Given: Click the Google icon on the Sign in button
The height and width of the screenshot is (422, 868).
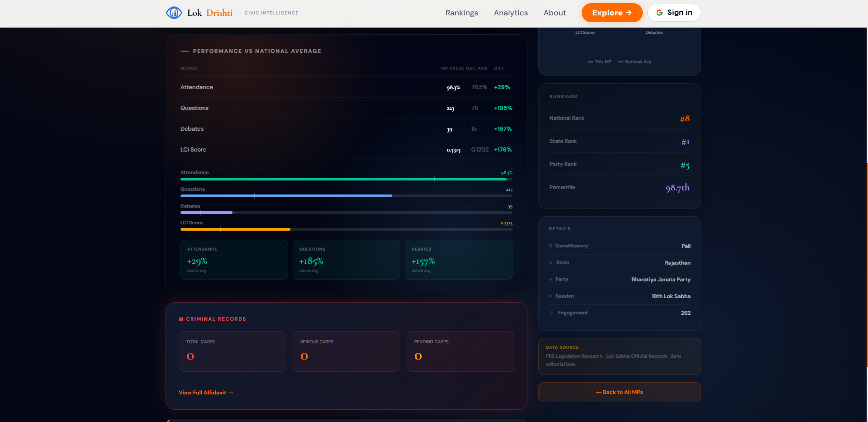Looking at the screenshot, I should (x=660, y=12).
